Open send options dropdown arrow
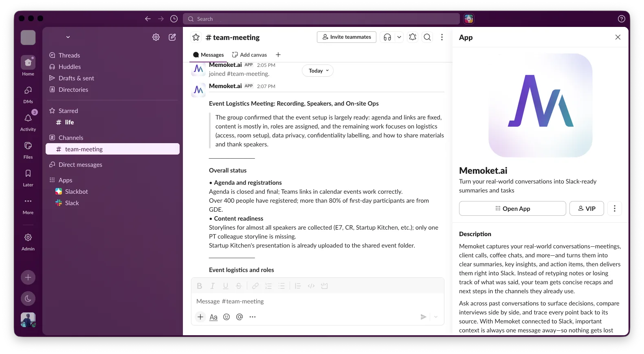644x354 pixels. tap(436, 317)
